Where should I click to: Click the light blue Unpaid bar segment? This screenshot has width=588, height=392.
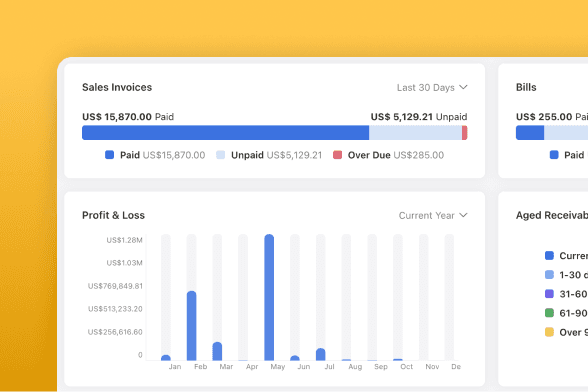[416, 133]
